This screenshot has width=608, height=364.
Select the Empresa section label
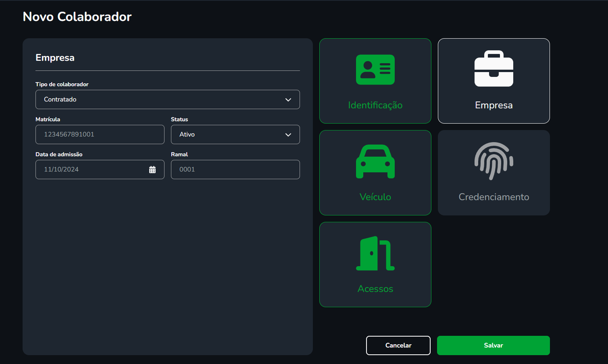pyautogui.click(x=493, y=105)
